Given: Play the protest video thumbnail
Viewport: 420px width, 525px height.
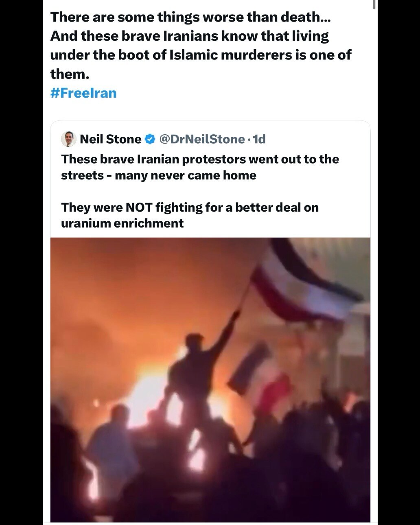Looking at the screenshot, I should coord(210,379).
